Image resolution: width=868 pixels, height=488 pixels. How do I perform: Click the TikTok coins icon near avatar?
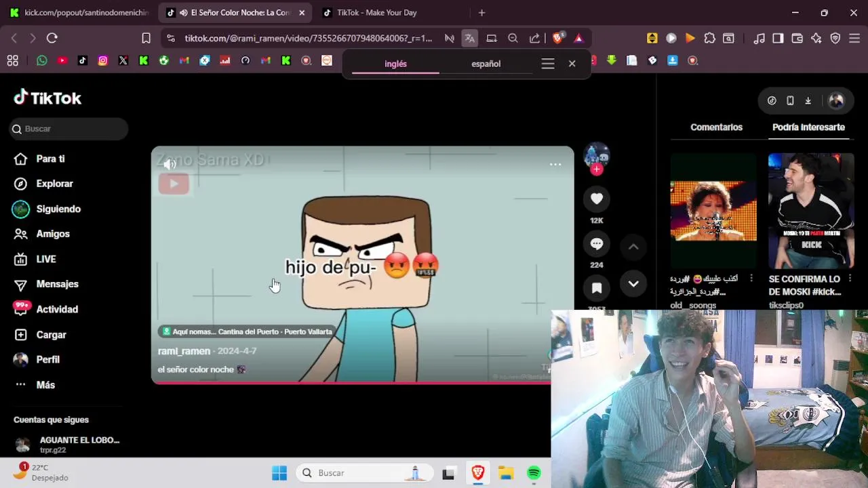[772, 101]
